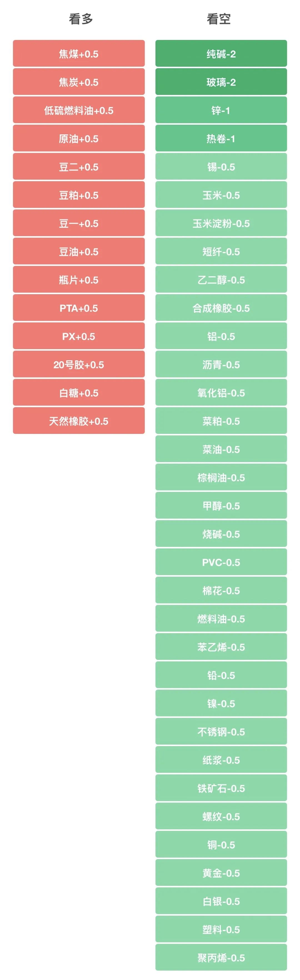
Task: Select the 锌-1 green tile
Action: point(221,110)
